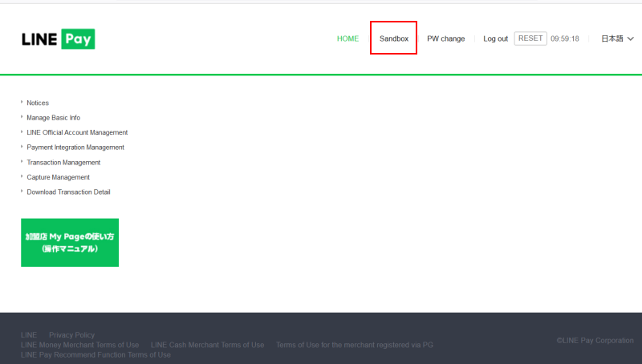Open the 日本語 language dropdown
642x364 pixels.
click(617, 38)
